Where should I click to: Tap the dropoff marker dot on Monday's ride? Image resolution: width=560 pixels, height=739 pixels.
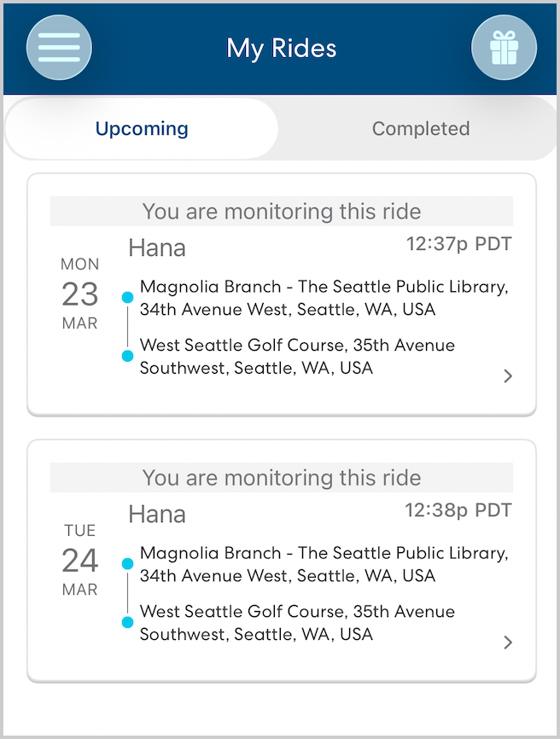[127, 356]
